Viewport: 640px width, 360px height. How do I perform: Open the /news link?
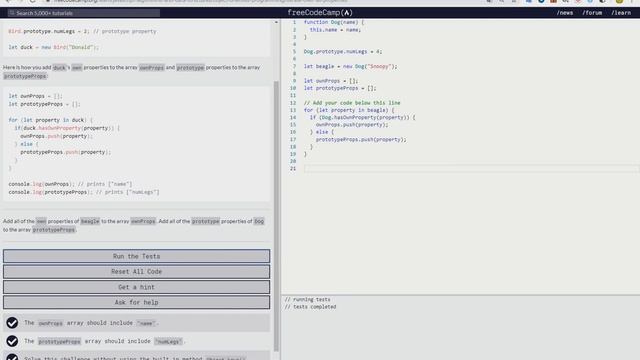click(x=564, y=13)
